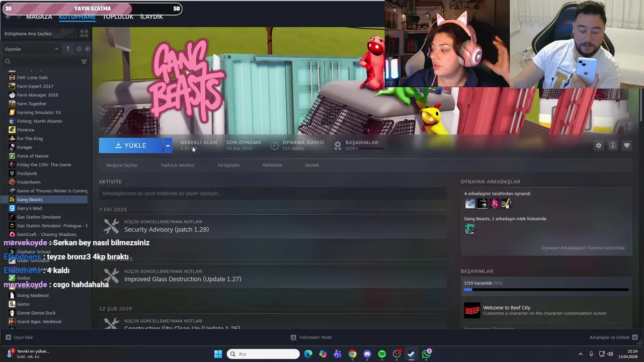This screenshot has width=644, height=362.
Task: Expand YÜKLE install options dropdown arrow
Action: [168, 145]
